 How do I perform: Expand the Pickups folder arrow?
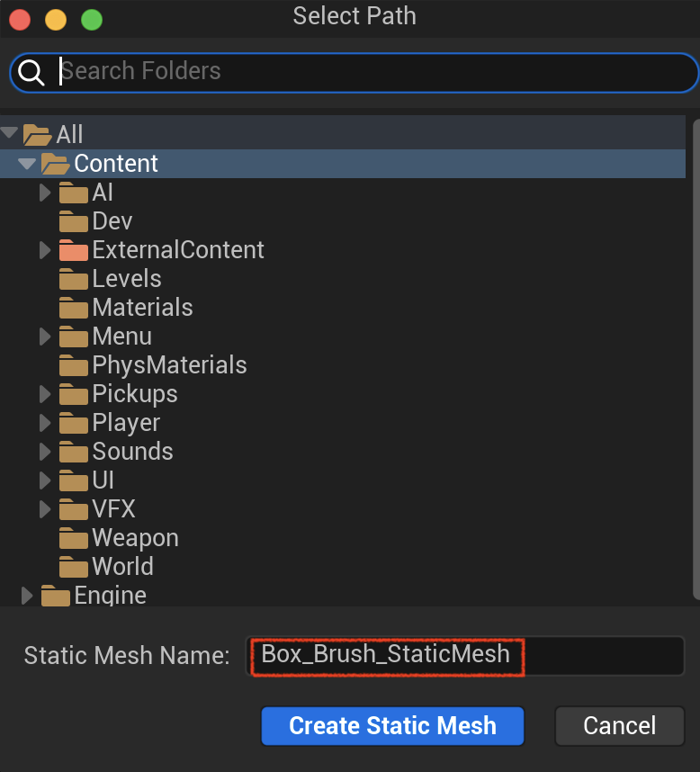coord(45,394)
